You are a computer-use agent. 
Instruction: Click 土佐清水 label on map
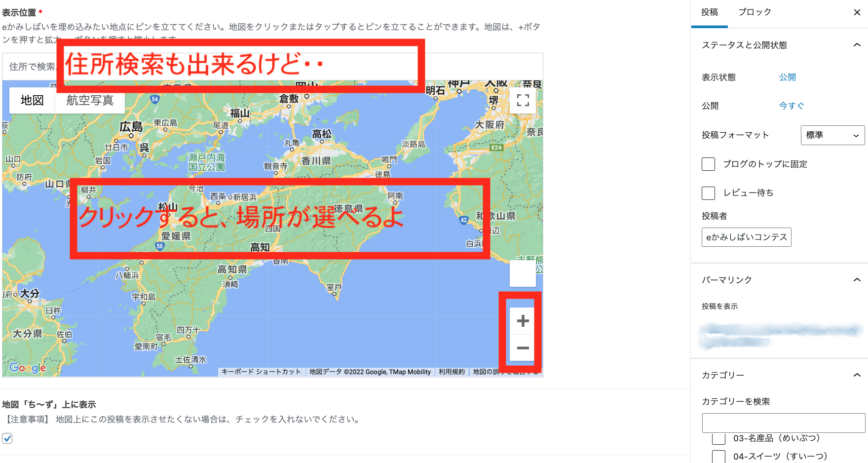pyautogui.click(x=191, y=360)
